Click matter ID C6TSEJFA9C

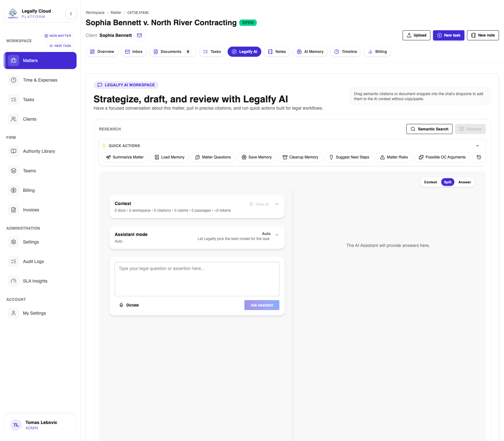138,13
